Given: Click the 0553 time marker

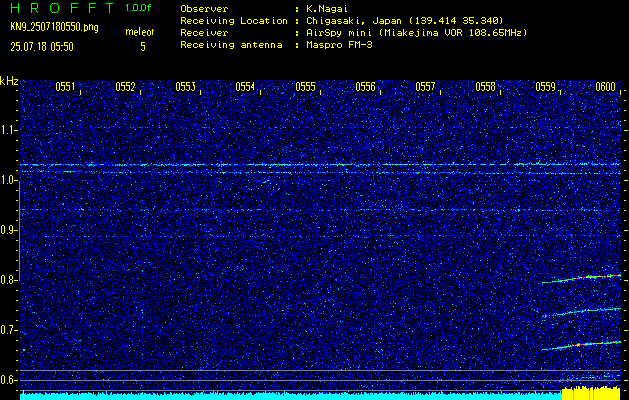Looking at the screenshot, I should [x=185, y=87].
